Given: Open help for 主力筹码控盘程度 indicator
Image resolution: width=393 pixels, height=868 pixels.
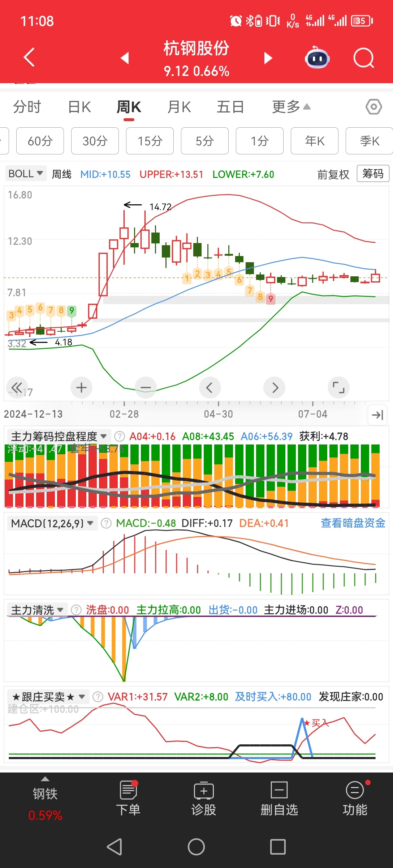Looking at the screenshot, I should tap(120, 437).
